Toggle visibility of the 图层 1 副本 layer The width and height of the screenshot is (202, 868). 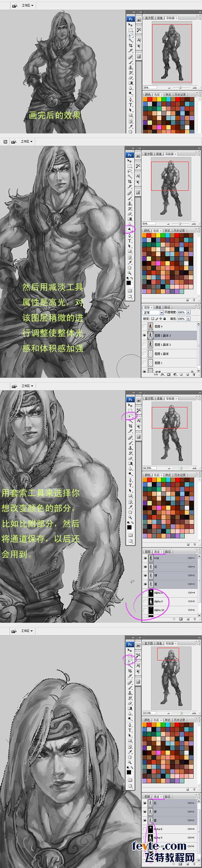click(x=145, y=353)
